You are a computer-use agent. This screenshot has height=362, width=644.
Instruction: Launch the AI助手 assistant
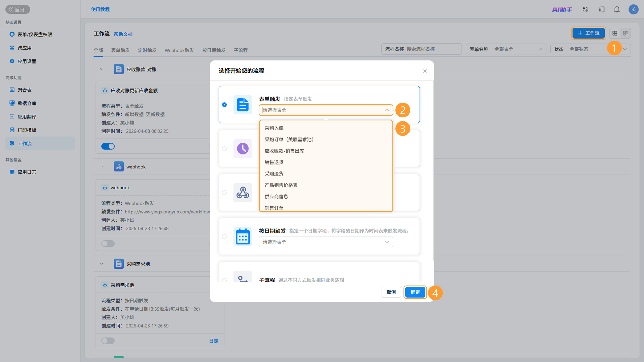click(562, 10)
